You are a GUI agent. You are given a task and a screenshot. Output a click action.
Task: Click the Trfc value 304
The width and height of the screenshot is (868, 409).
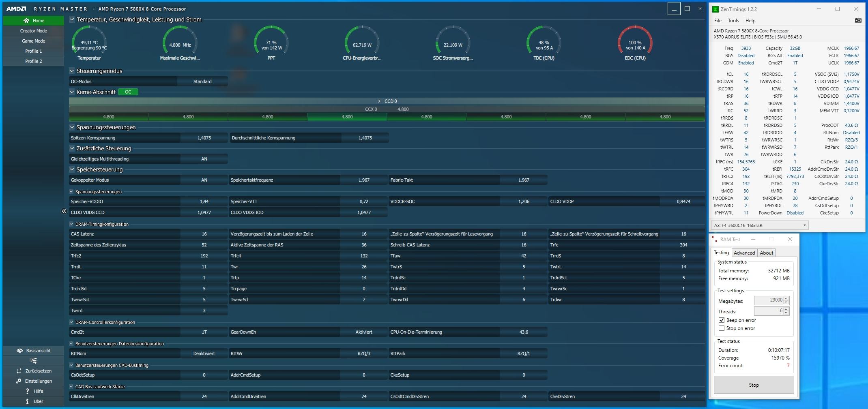(683, 245)
